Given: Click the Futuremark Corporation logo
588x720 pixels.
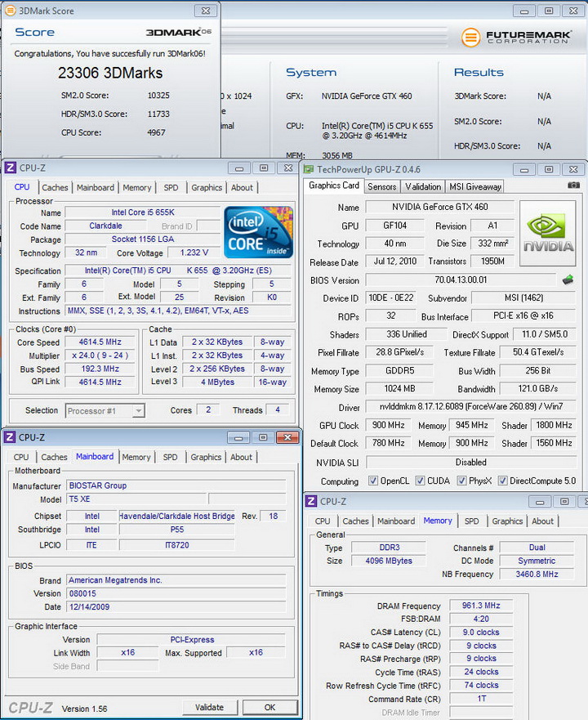Looking at the screenshot, I should (516, 37).
